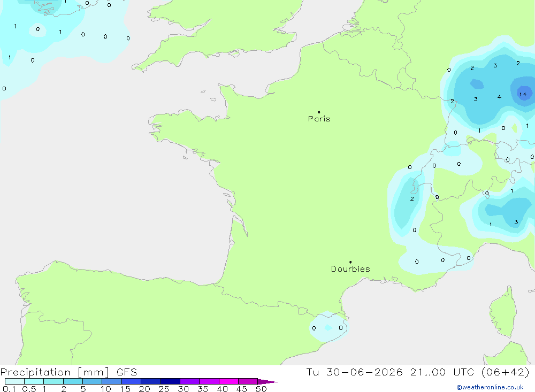Click the GFS model label
Screen dimensions: 535x392
coord(127,372)
